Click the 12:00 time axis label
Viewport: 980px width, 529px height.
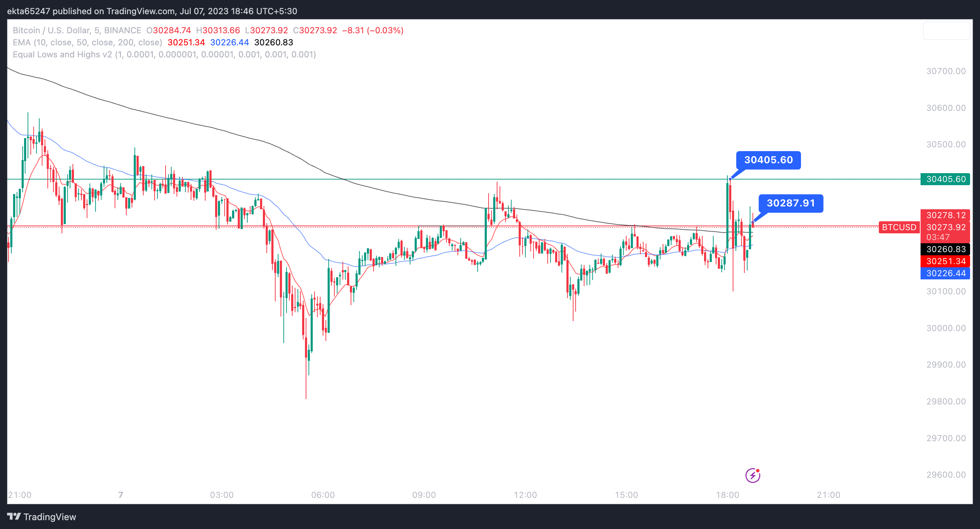[x=525, y=495]
